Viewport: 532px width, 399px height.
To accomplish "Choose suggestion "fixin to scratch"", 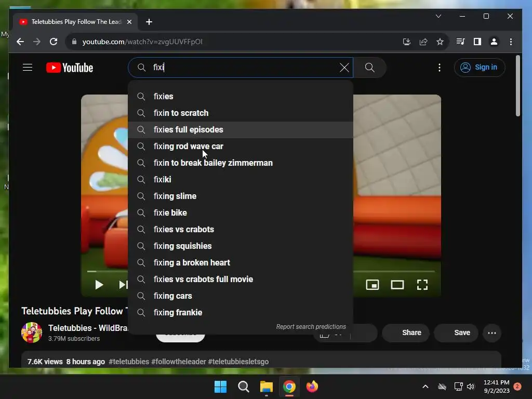I will pyautogui.click(x=241, y=113).
